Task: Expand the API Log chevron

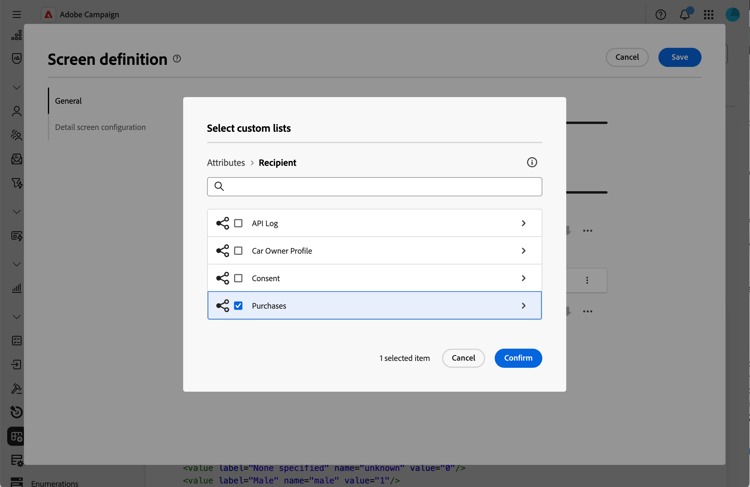Action: coord(523,223)
